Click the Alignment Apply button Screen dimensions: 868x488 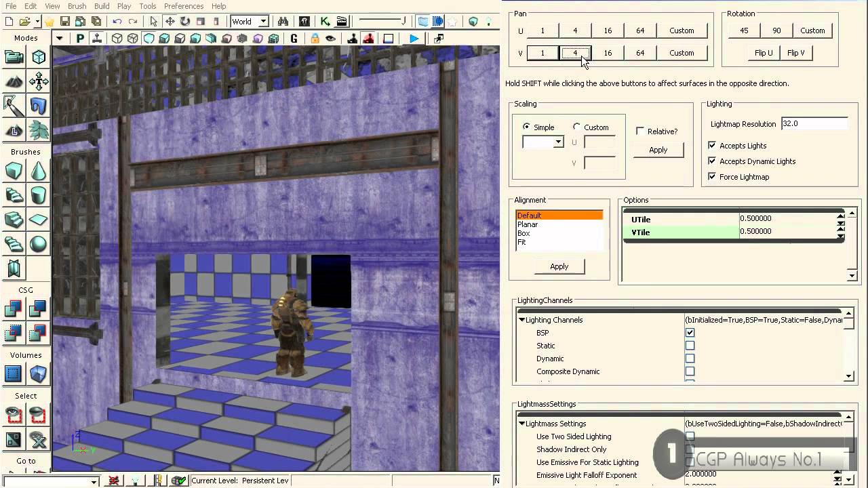coord(559,266)
